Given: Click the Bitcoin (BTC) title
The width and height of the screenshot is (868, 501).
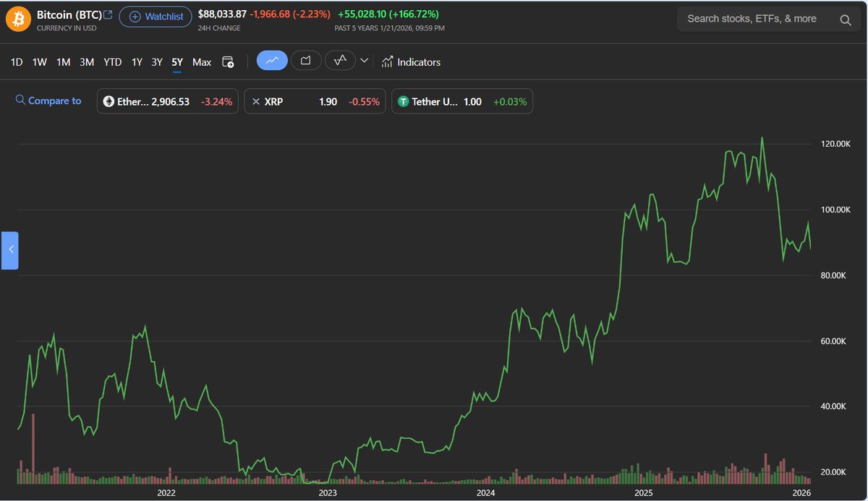Looking at the screenshot, I should (69, 14).
